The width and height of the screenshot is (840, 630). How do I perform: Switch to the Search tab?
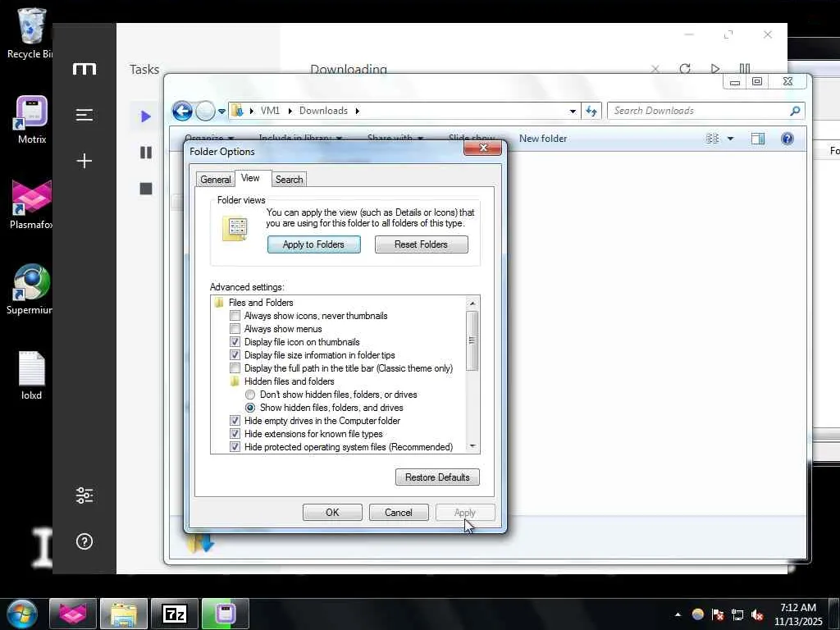pos(289,180)
